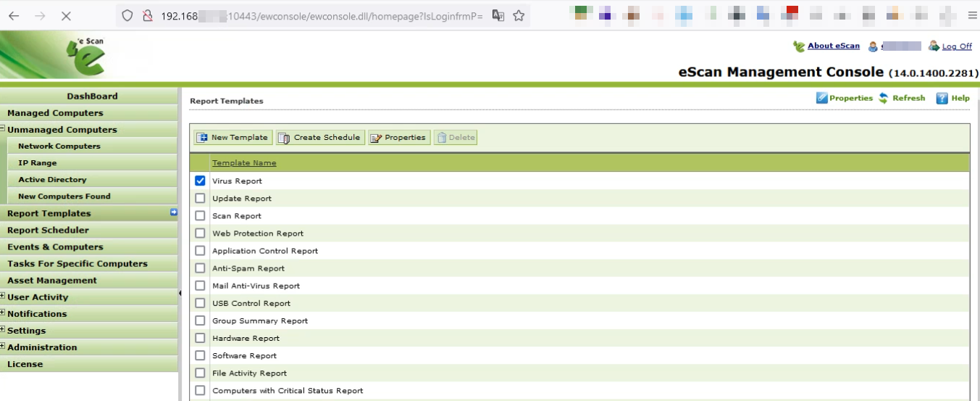Collapse sidebar with the small arrow handle
The width and height of the screenshot is (980, 401).
[x=180, y=293]
